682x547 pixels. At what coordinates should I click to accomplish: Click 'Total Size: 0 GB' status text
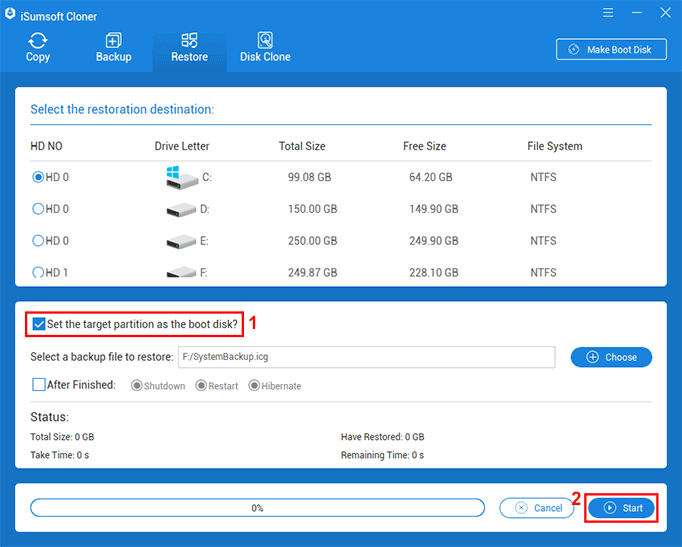coord(62,437)
